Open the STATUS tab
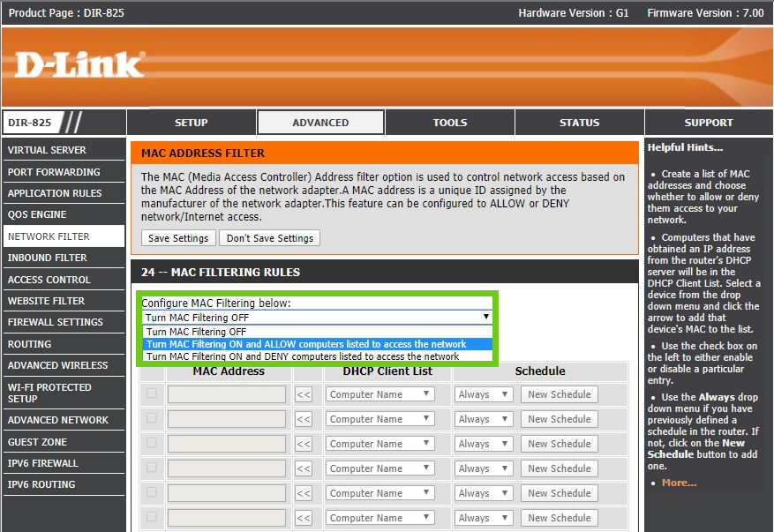 579,123
